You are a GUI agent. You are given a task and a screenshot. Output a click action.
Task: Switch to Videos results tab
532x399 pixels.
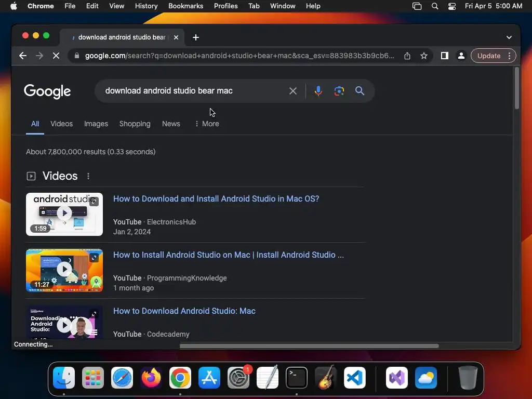pyautogui.click(x=61, y=124)
